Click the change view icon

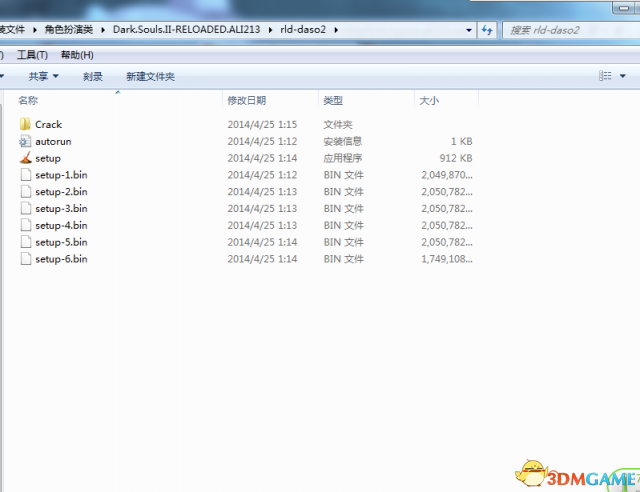click(x=605, y=76)
